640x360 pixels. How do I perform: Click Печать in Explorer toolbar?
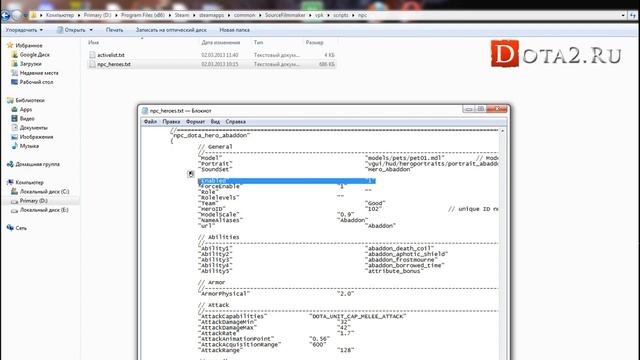(x=114, y=30)
